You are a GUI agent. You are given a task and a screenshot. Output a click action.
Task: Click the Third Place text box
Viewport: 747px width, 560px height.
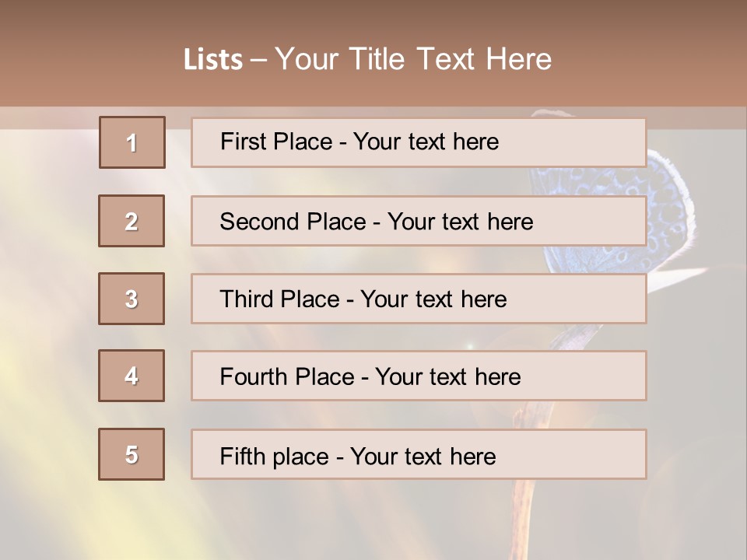point(418,299)
